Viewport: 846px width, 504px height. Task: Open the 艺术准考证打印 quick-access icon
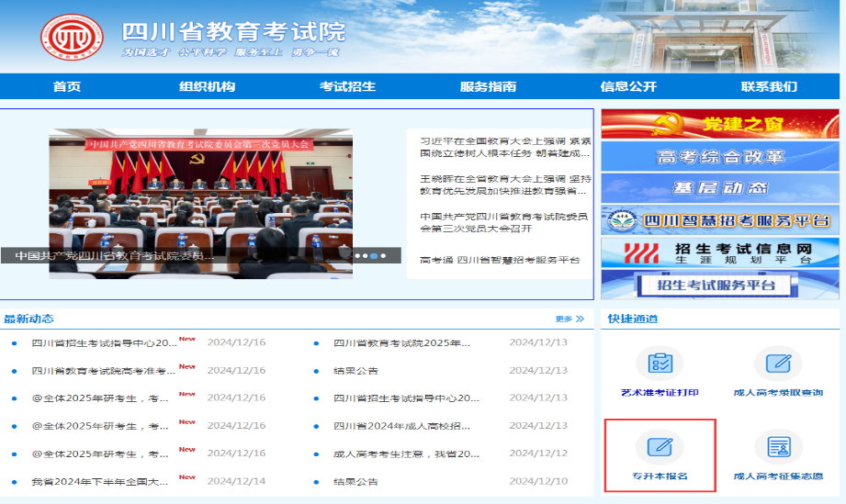click(x=660, y=364)
